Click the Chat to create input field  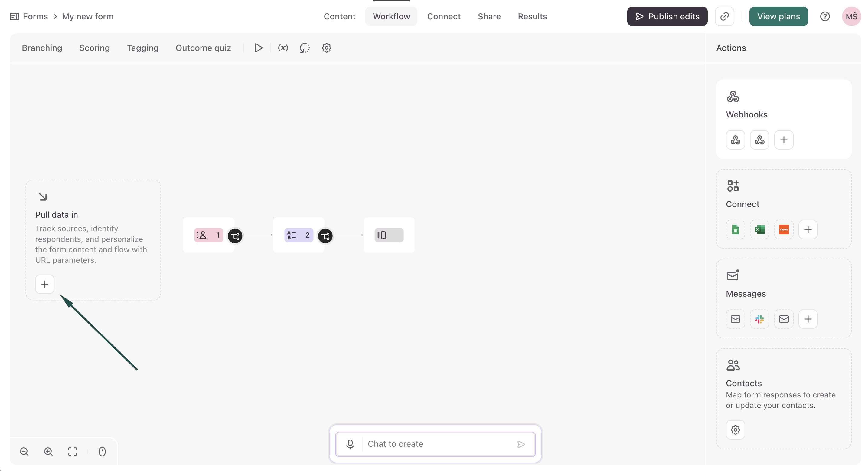438,444
